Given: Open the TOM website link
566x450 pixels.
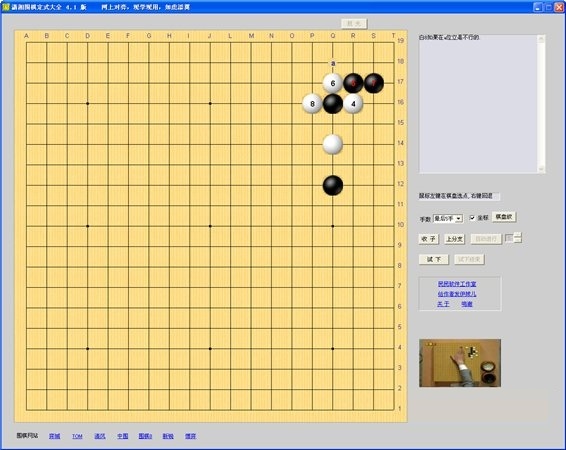Looking at the screenshot, I should point(77,436).
